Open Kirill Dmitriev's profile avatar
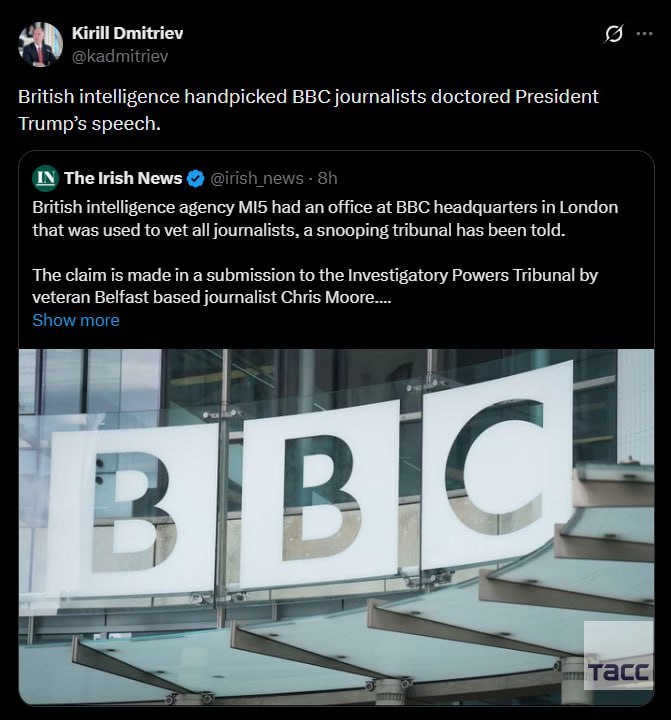Viewport: 671px width, 720px height. pyautogui.click(x=41, y=44)
